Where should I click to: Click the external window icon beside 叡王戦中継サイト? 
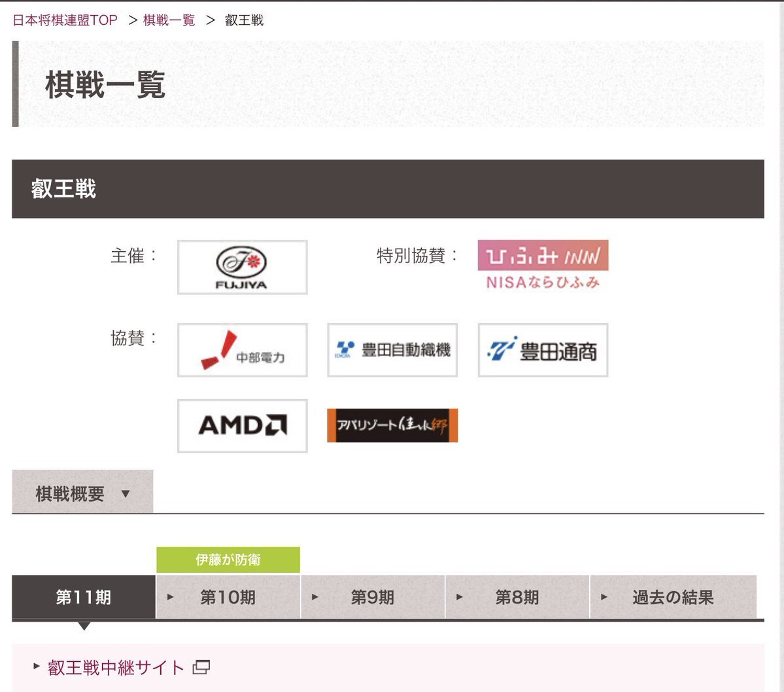pyautogui.click(x=201, y=667)
